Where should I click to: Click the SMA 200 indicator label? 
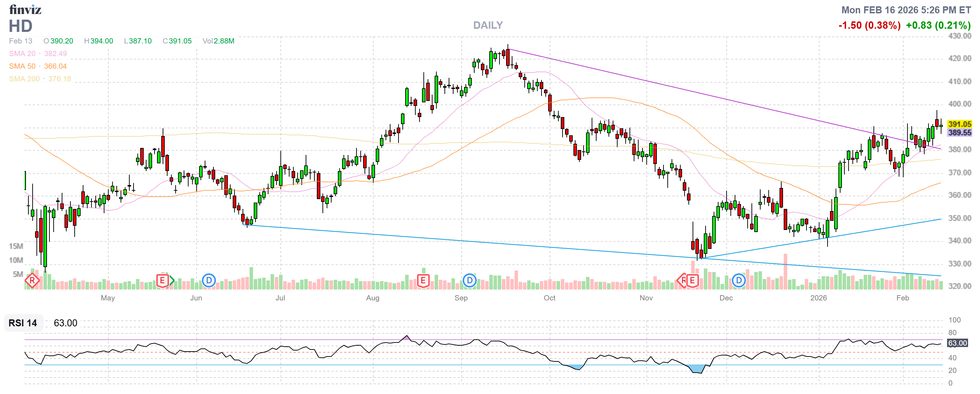(x=24, y=79)
